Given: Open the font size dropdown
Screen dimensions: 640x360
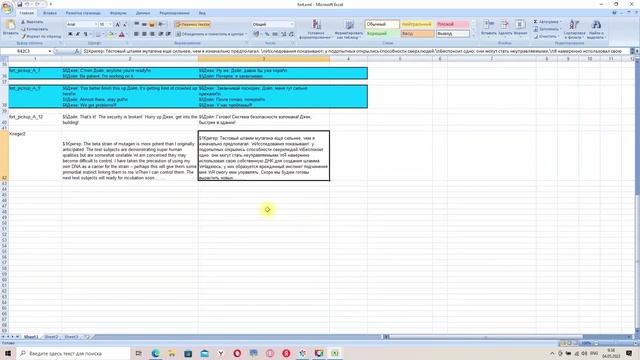Looking at the screenshot, I should point(110,24).
